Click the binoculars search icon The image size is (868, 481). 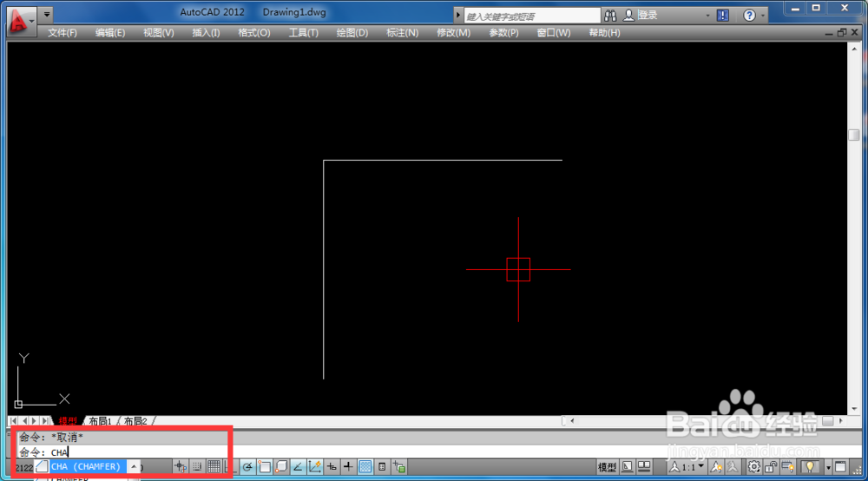point(610,16)
